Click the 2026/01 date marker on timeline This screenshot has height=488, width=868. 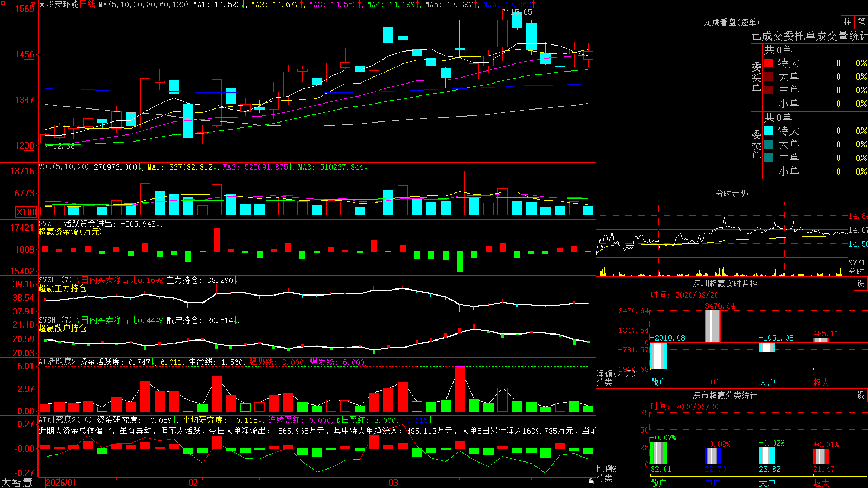(61, 483)
